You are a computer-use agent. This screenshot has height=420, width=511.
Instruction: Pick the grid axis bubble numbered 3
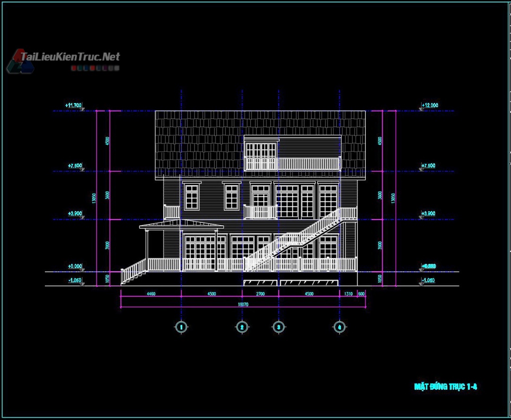(x=278, y=327)
